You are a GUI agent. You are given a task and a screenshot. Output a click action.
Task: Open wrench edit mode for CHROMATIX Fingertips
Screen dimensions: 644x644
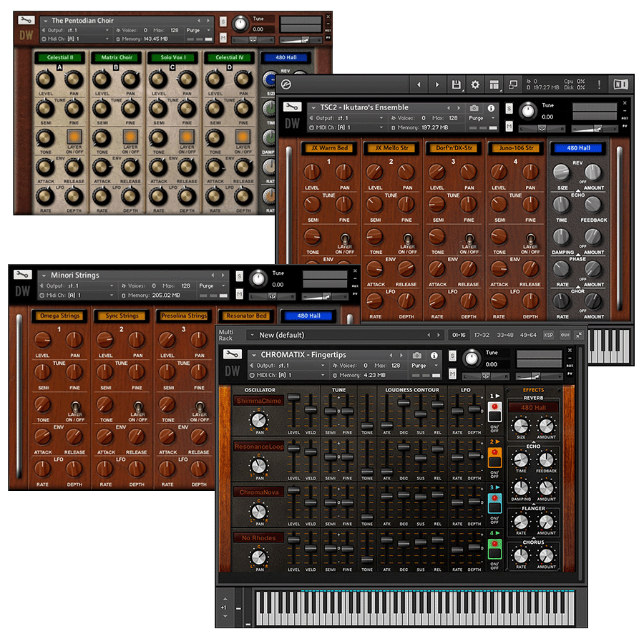coord(233,354)
